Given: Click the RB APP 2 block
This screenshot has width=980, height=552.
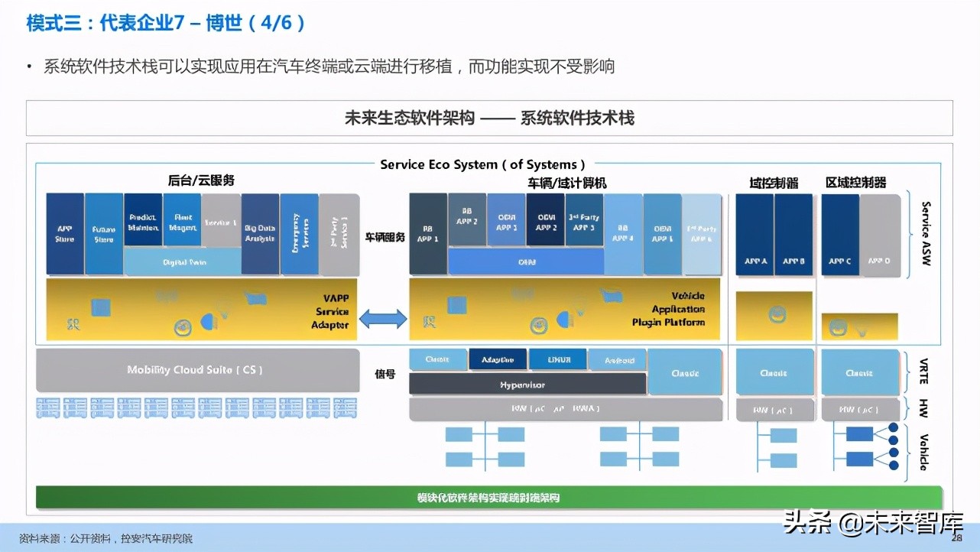Looking at the screenshot, I should [x=467, y=220].
